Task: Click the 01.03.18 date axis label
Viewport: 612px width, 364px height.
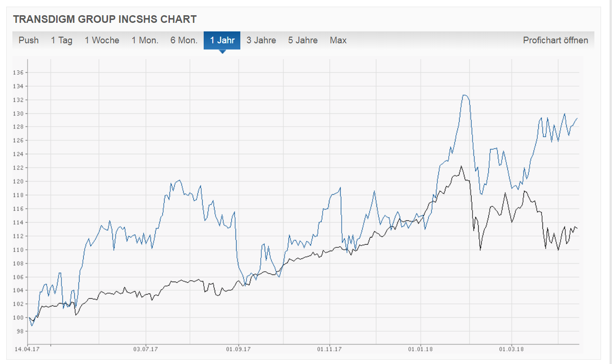Action: point(512,349)
